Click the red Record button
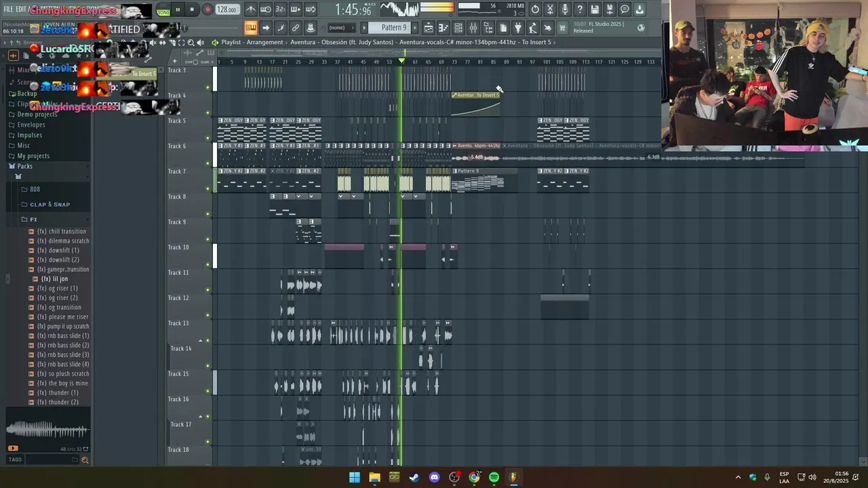Screen dimensions: 868x488 pos(208,9)
